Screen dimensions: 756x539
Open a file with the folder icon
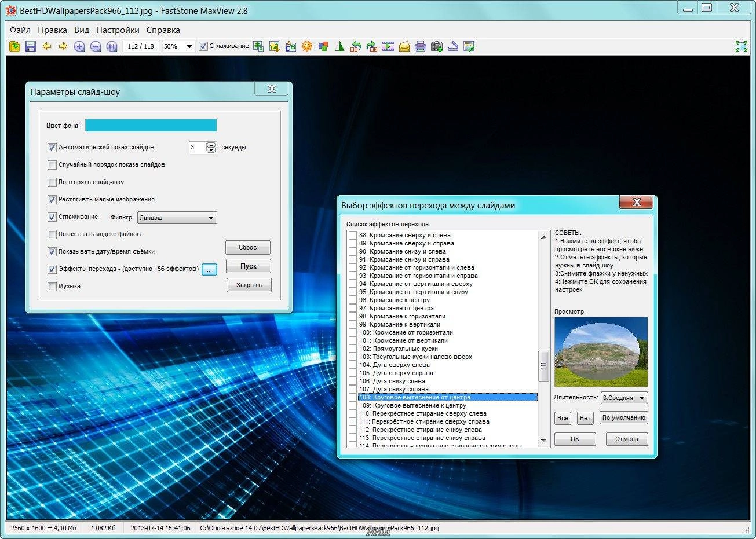(14, 46)
